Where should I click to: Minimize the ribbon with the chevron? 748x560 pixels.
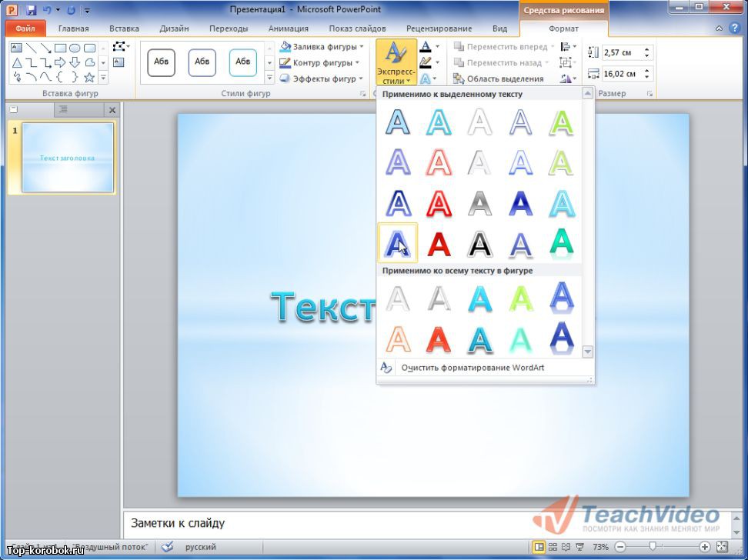(719, 28)
